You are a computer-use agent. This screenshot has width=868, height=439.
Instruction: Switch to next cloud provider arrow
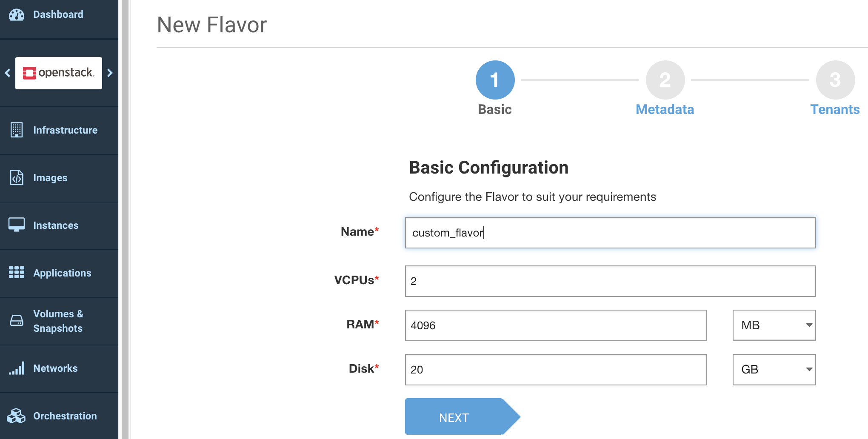point(110,73)
